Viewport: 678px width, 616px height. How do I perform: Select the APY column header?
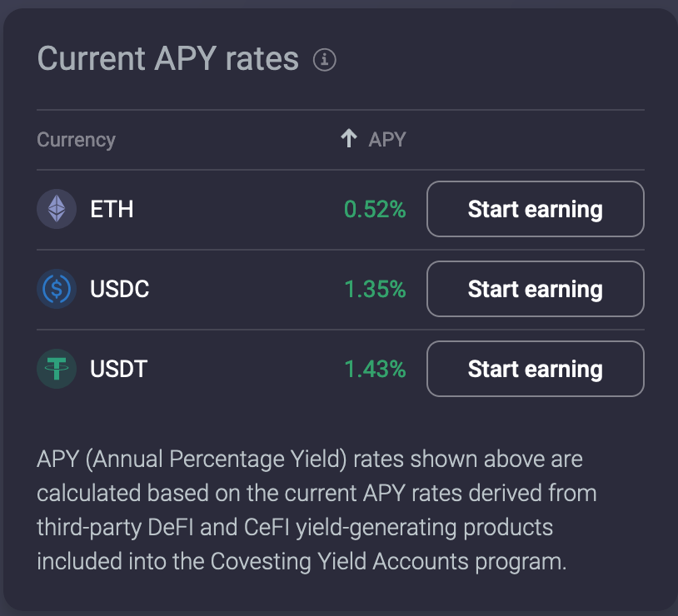pos(386,139)
